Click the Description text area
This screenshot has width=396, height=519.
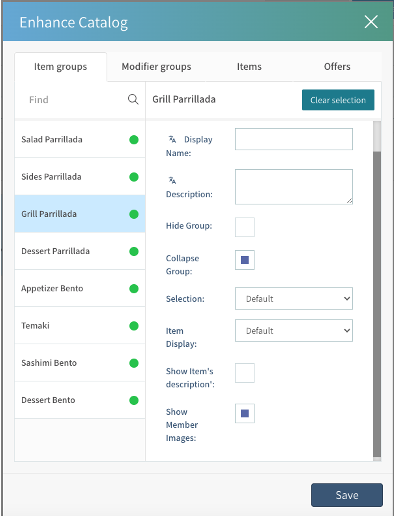294,187
